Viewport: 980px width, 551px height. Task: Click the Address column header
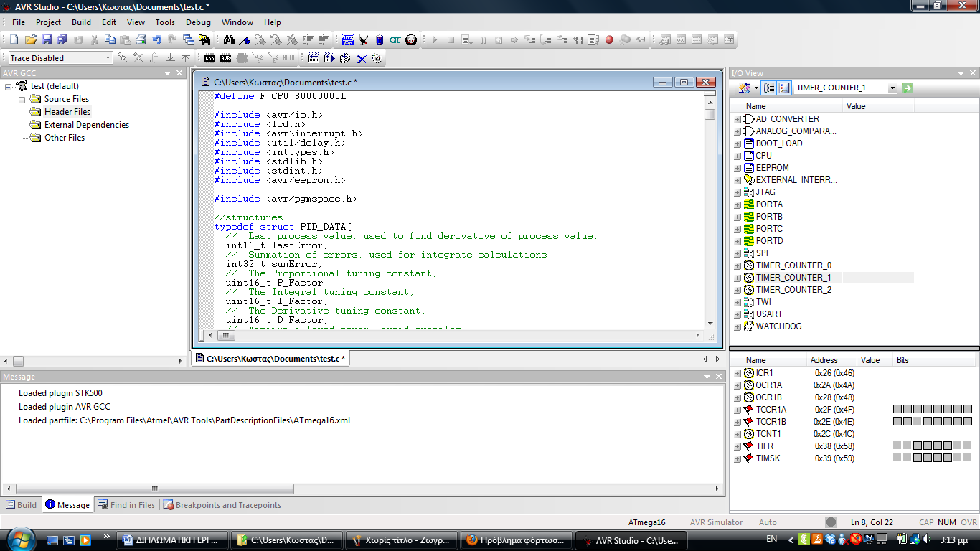824,360
